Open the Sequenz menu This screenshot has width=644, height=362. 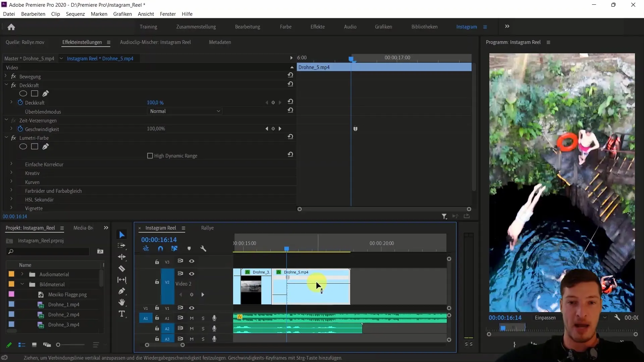point(75,14)
